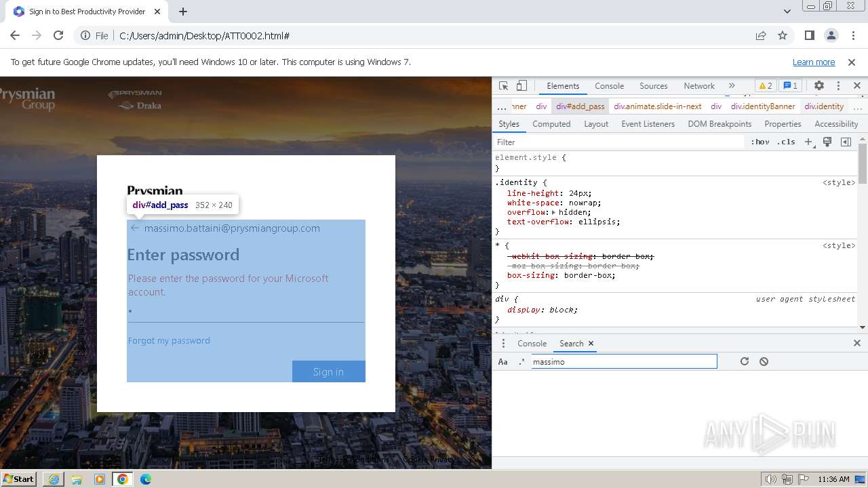
Task: Open Internet Explorer from taskbar
Action: tap(54, 479)
